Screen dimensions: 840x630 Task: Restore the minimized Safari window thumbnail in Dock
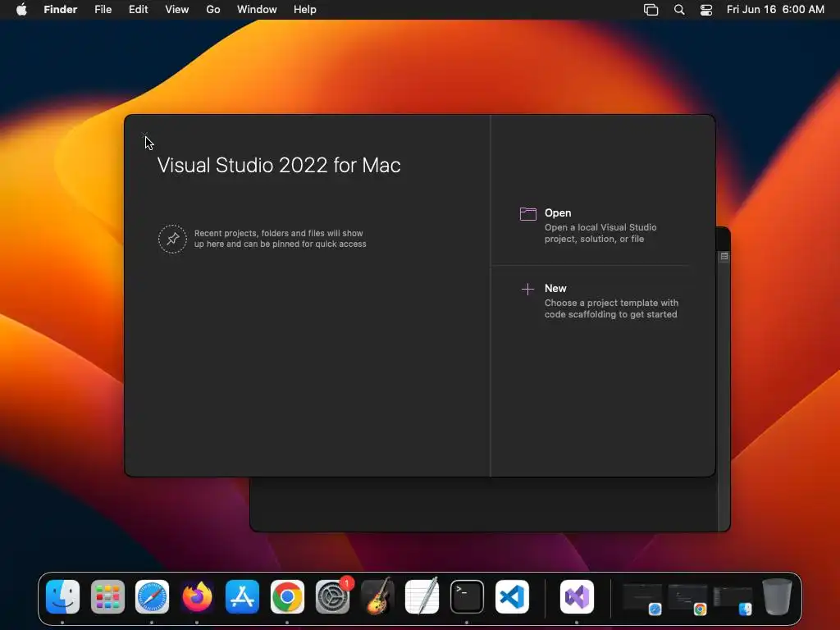coord(642,599)
